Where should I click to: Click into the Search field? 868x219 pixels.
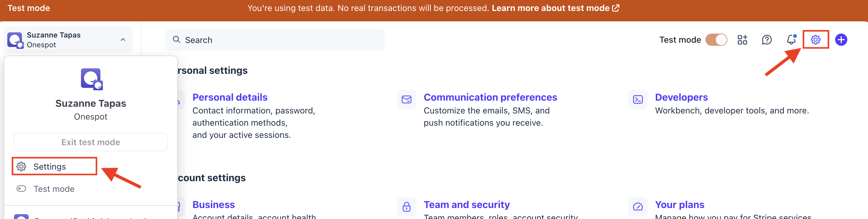point(275,40)
